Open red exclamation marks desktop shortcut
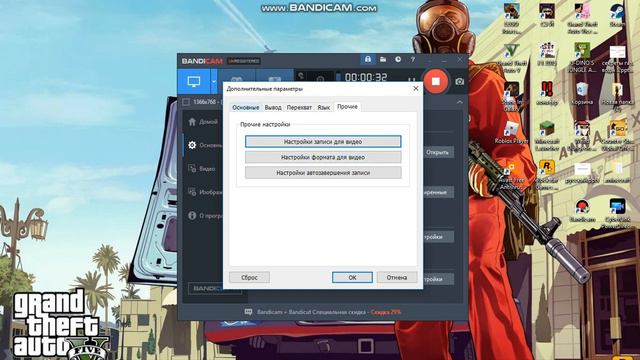The image size is (640, 360). [547, 93]
